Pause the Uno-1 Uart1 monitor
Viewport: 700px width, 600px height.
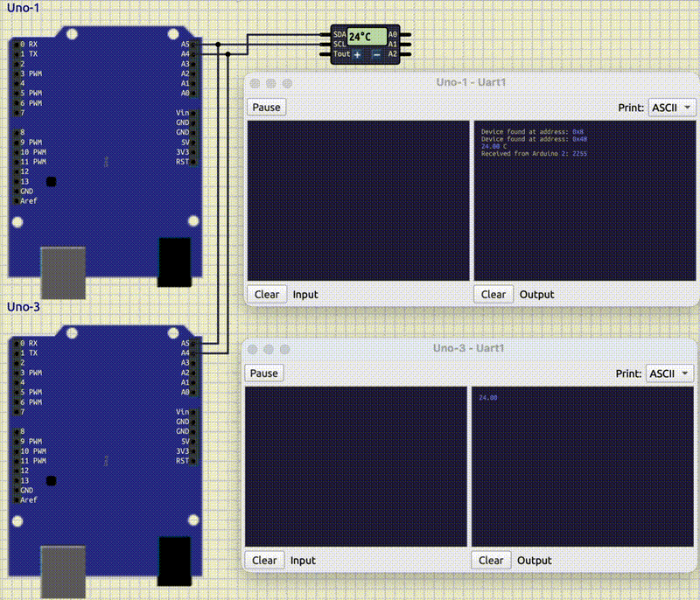(265, 107)
